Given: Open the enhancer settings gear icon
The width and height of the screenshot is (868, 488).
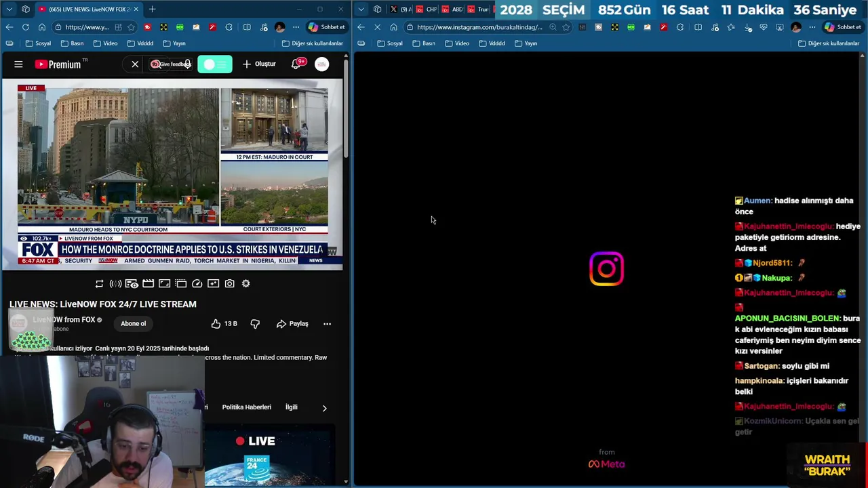Looking at the screenshot, I should coord(245,283).
